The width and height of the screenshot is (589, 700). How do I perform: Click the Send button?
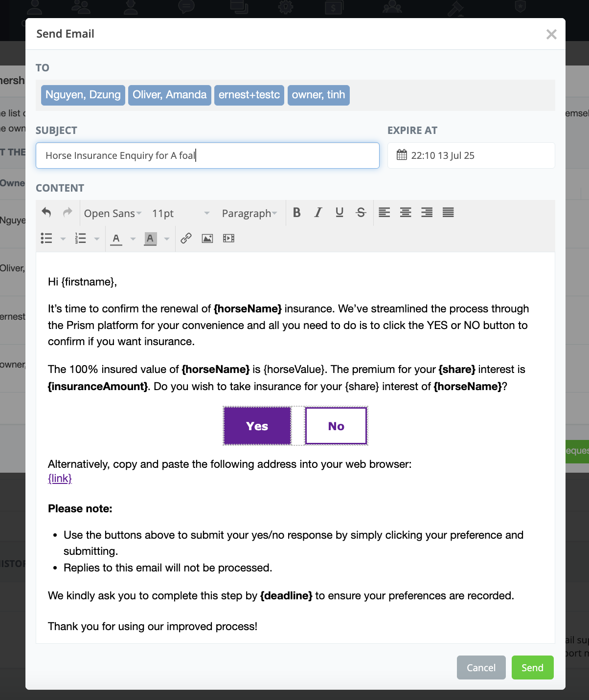(x=532, y=668)
